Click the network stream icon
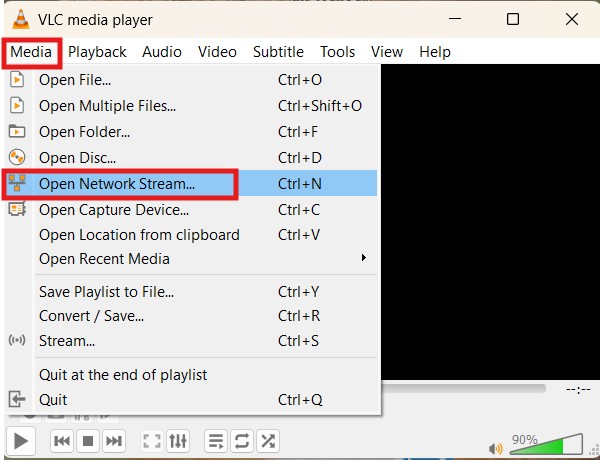Viewport: 600px width, 460px height. (x=17, y=183)
